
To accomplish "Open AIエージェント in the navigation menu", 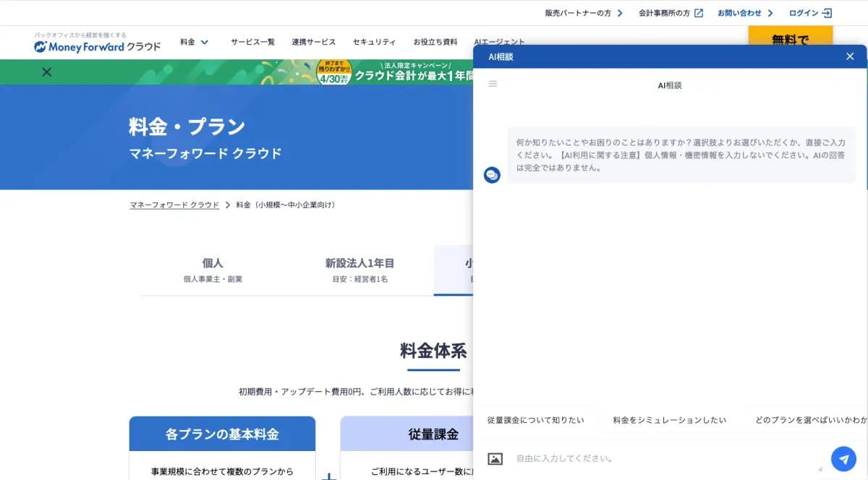I will [499, 42].
